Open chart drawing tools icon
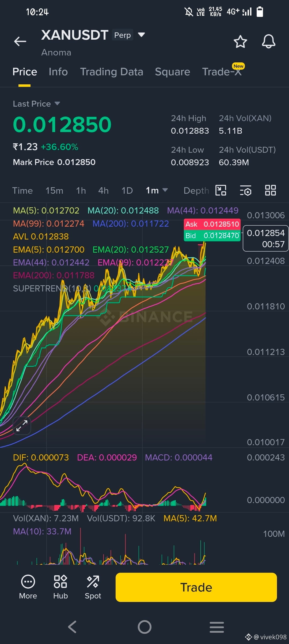This screenshot has width=289, height=644. [221, 190]
